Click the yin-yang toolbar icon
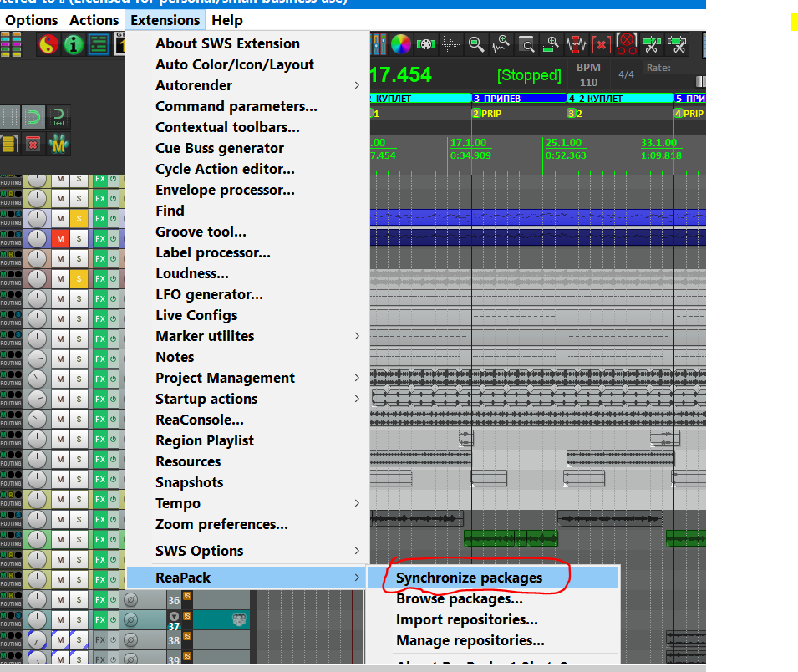 (48, 45)
